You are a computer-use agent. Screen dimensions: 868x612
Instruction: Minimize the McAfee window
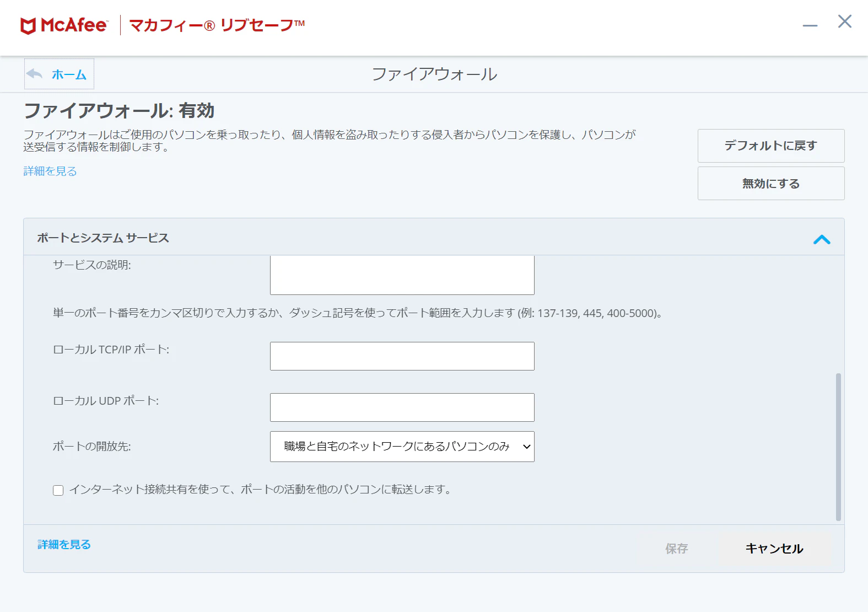click(x=810, y=25)
